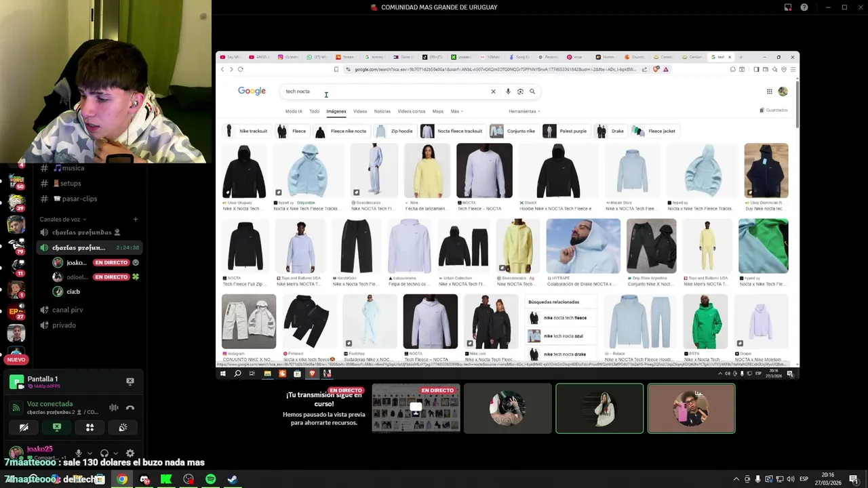The image size is (868, 488).
Task: Open the Drake HYPEBAE image result
Action: [x=583, y=247]
